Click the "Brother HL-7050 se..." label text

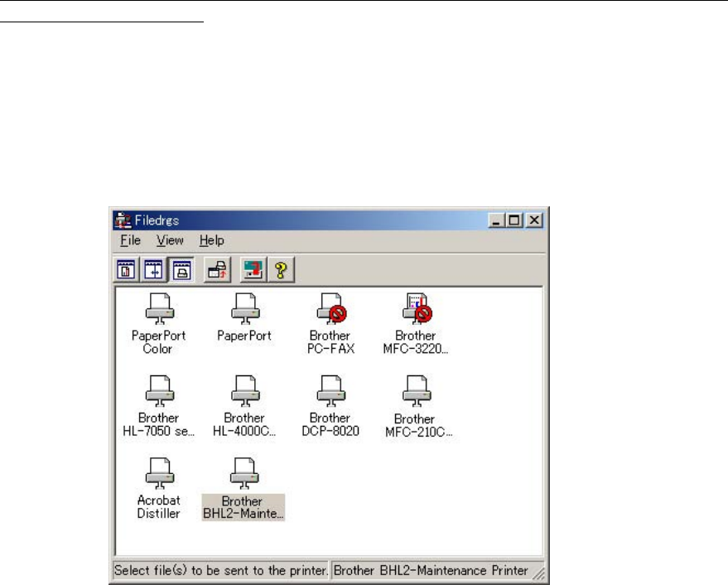(x=158, y=425)
